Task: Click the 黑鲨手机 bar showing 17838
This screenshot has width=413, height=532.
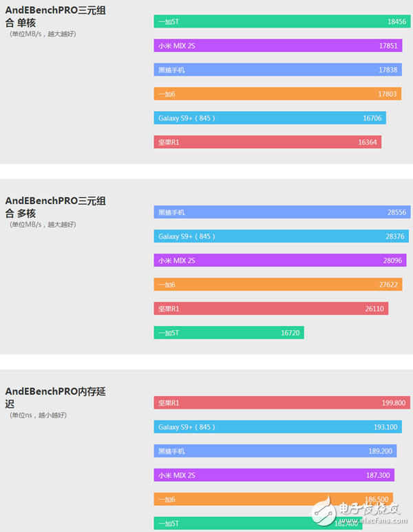Action: coord(277,70)
